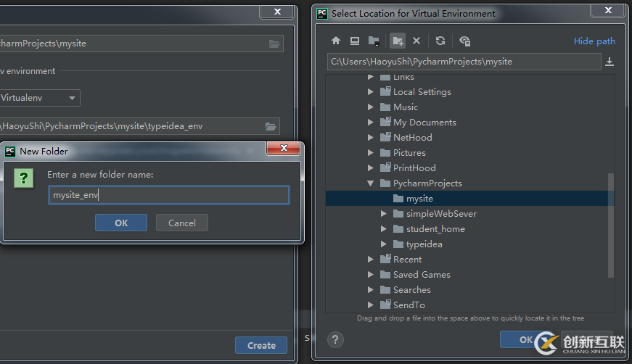This screenshot has width=632, height=364.
Task: Click the new folder name input field
Action: coord(169,195)
